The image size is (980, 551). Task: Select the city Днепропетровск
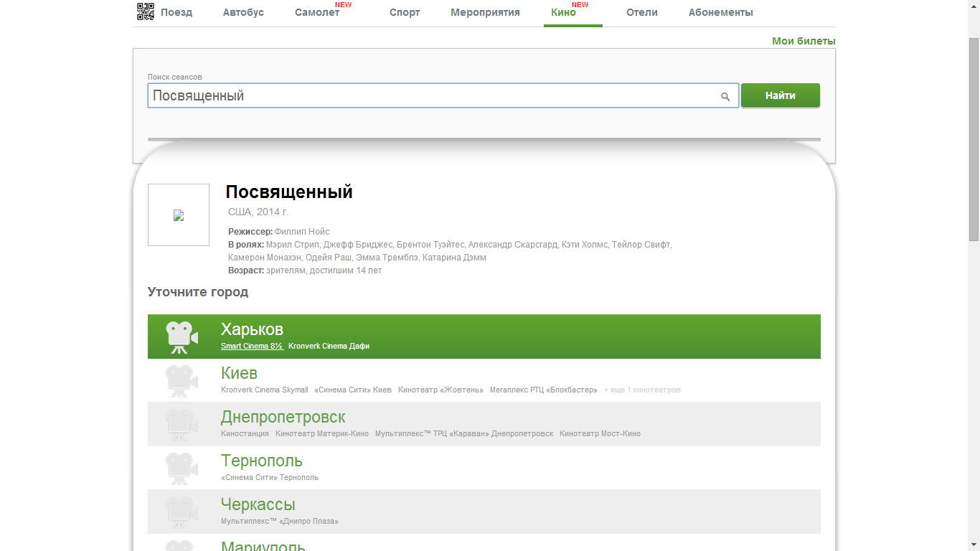coord(283,417)
